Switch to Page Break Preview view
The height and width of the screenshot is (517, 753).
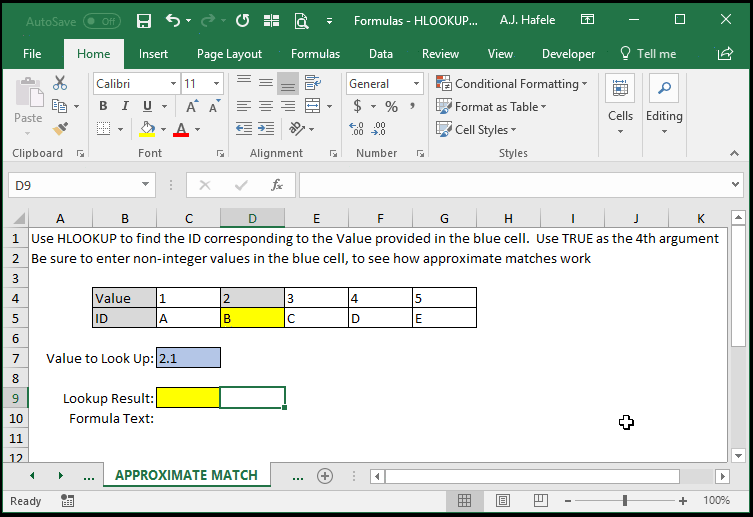click(540, 501)
